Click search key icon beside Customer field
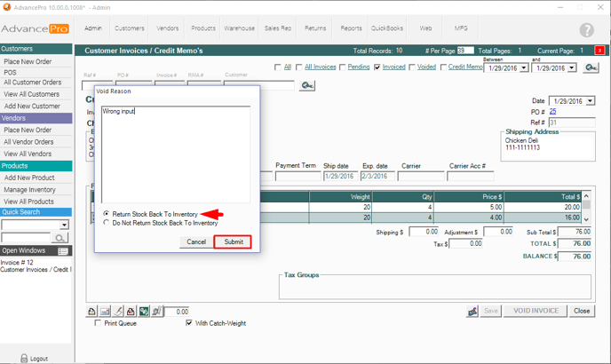The image size is (611, 364). (308, 85)
